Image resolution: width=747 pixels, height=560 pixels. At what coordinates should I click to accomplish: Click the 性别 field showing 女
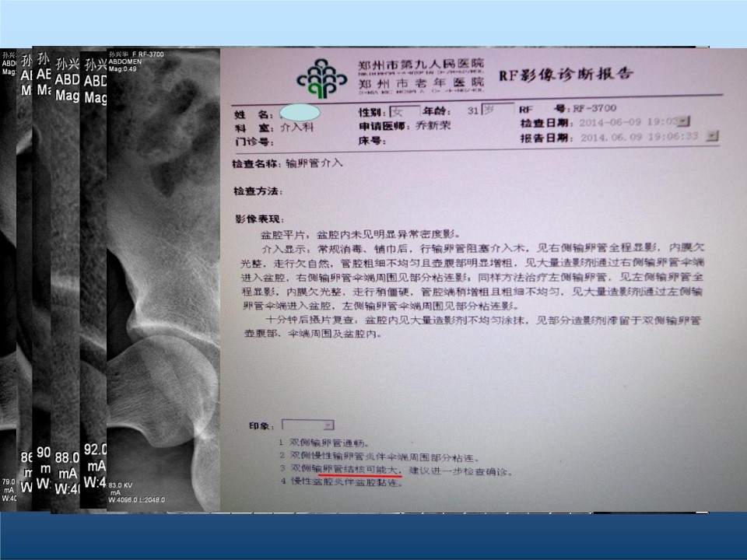[404, 111]
